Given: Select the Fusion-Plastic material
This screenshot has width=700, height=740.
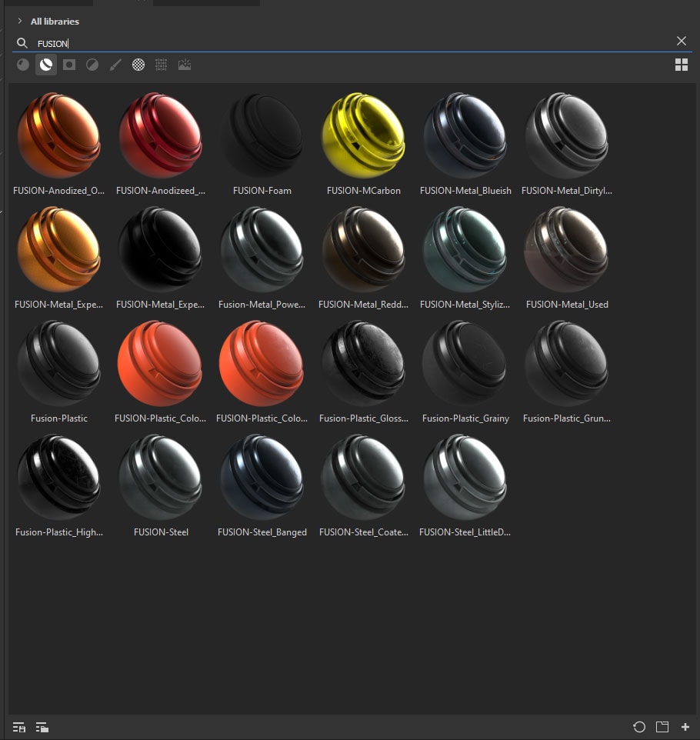Looking at the screenshot, I should [x=58, y=372].
